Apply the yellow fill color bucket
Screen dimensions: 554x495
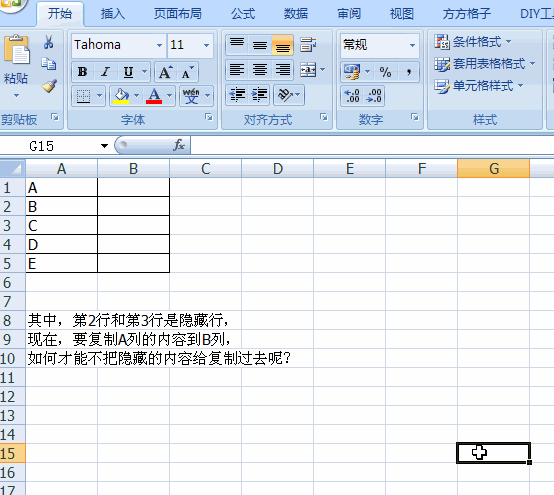pyautogui.click(x=121, y=95)
